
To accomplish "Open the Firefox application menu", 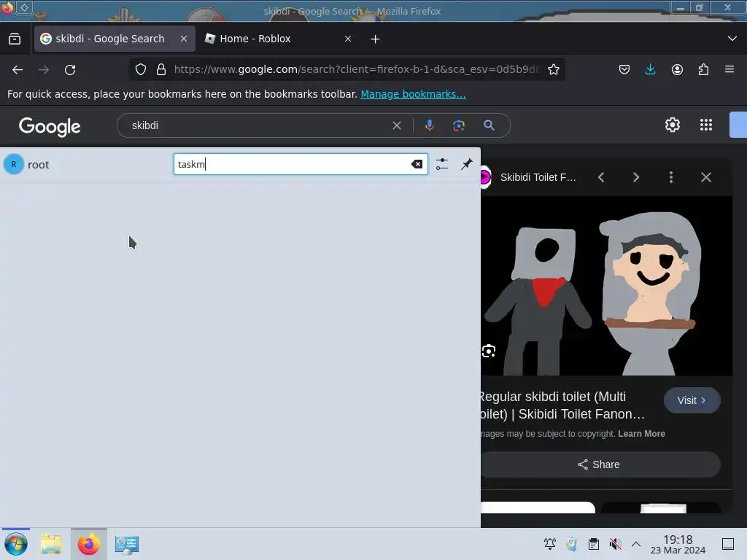I will click(729, 69).
